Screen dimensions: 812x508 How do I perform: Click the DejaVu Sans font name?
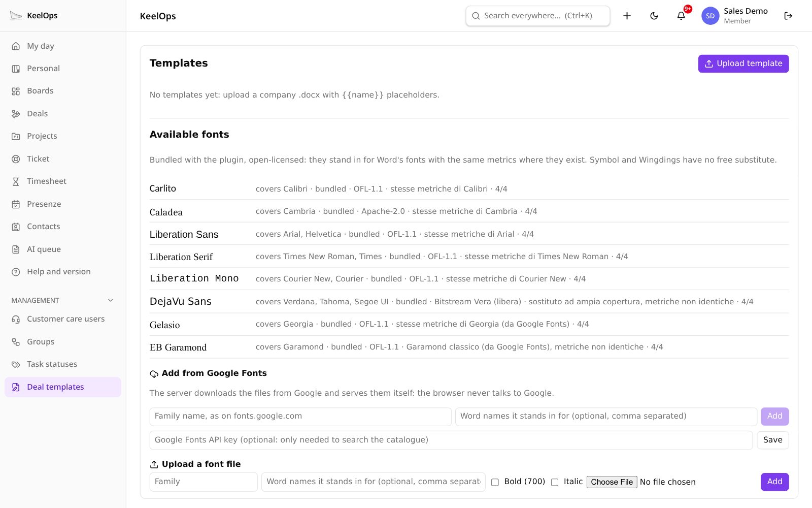click(x=181, y=302)
